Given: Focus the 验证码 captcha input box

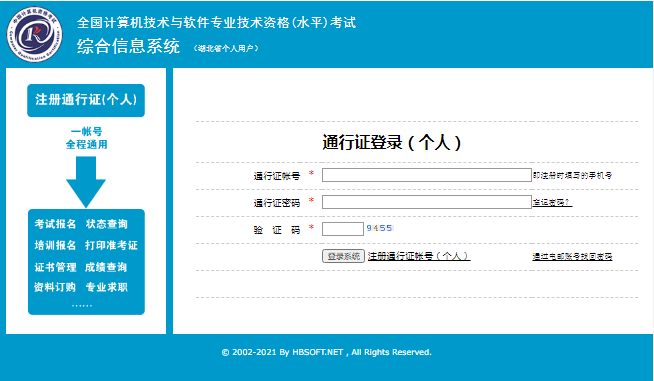Looking at the screenshot, I should click(x=343, y=229).
